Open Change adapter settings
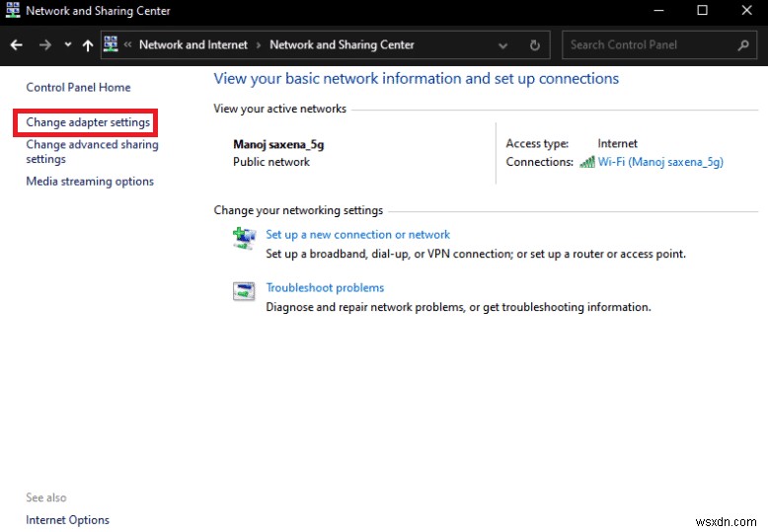Screen dimensions: 768x532 [88, 122]
